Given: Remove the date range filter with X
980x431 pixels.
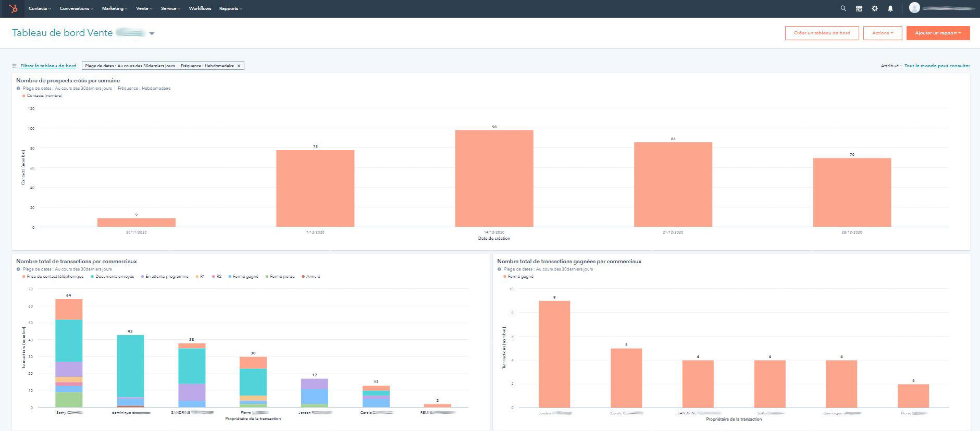Looking at the screenshot, I should pos(239,66).
